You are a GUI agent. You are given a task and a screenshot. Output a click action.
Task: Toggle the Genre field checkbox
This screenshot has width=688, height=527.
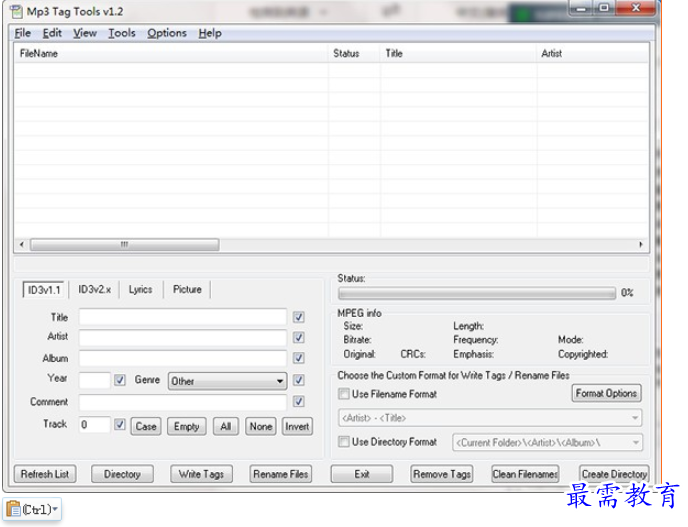(299, 380)
